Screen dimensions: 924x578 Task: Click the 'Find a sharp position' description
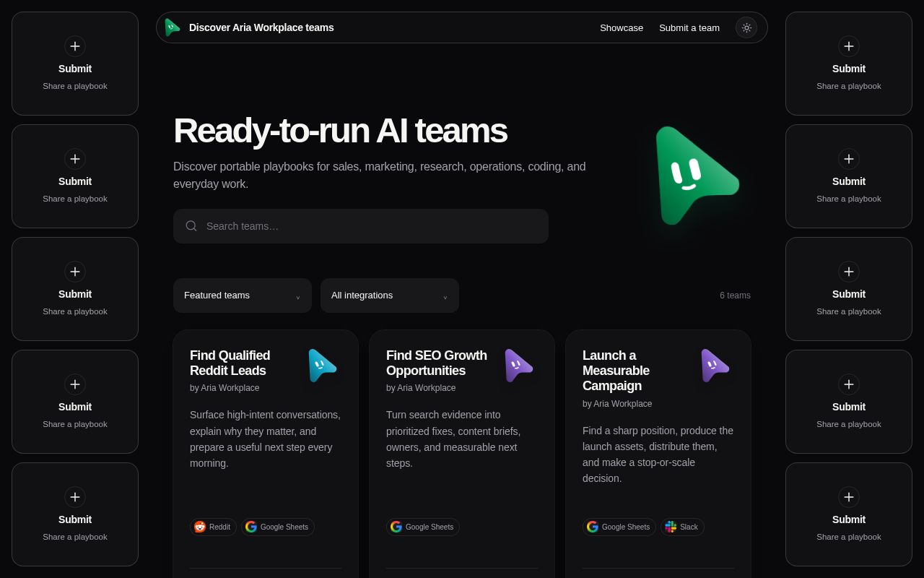click(x=658, y=454)
